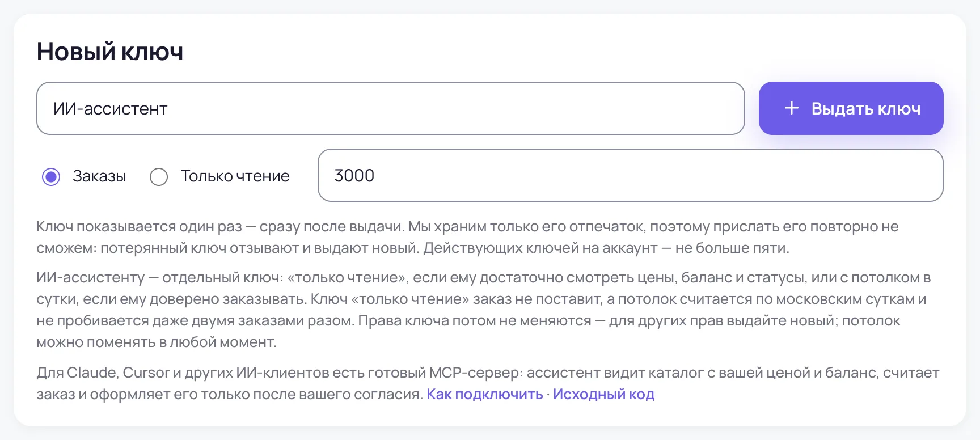The height and width of the screenshot is (440, 980).
Task: Open the «Исходный код» link
Action: coord(603,394)
